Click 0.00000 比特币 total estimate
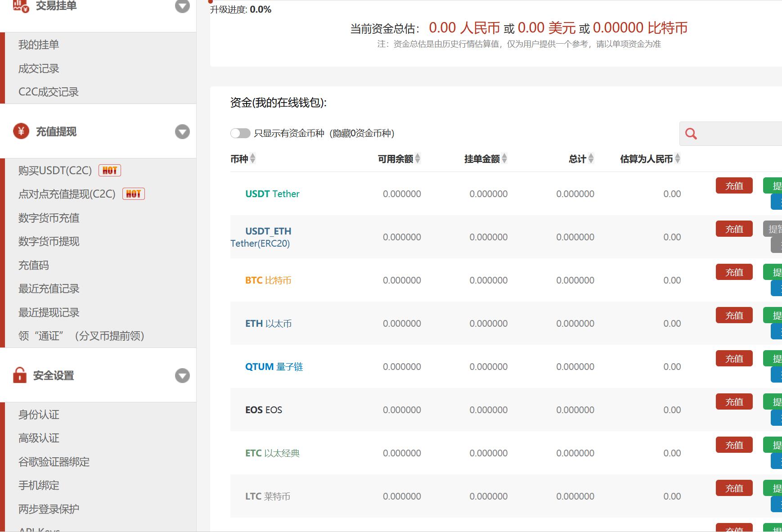This screenshot has height=532, width=782. pyautogui.click(x=640, y=28)
